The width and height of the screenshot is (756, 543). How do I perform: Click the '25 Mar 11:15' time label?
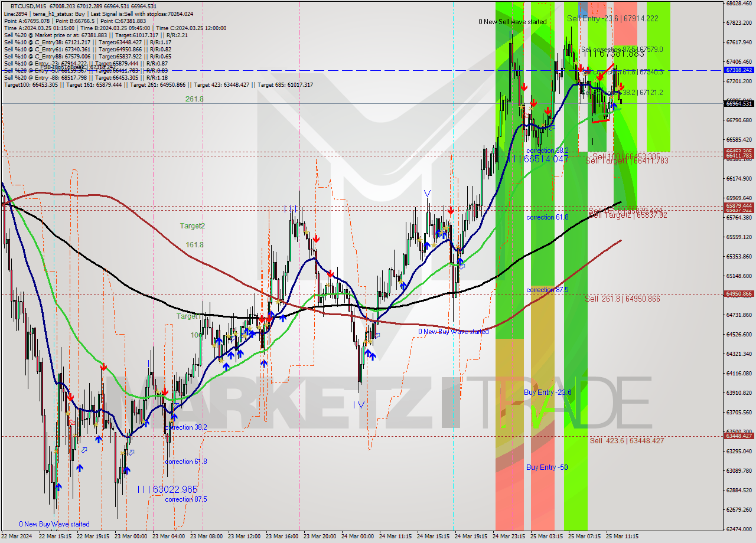pos(622,537)
